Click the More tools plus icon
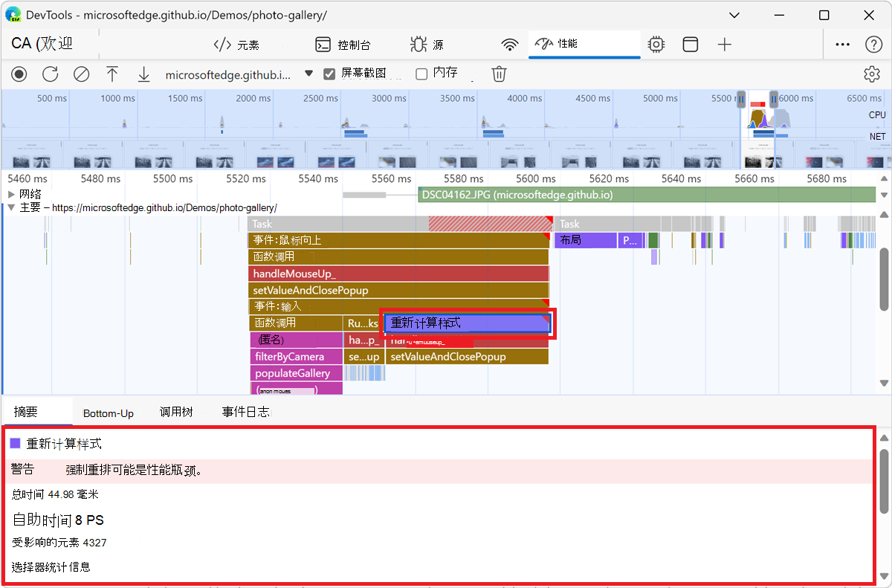Viewport: 892px width, 588px height. point(725,45)
